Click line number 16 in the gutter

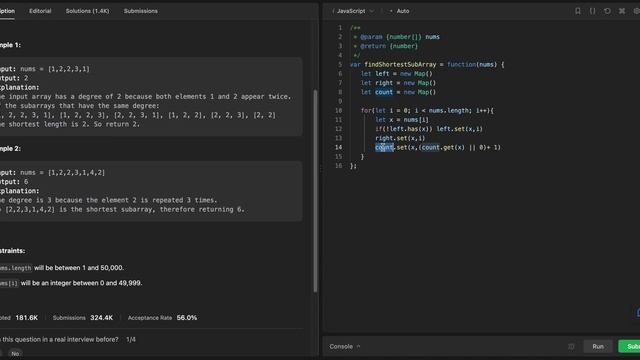pos(338,166)
